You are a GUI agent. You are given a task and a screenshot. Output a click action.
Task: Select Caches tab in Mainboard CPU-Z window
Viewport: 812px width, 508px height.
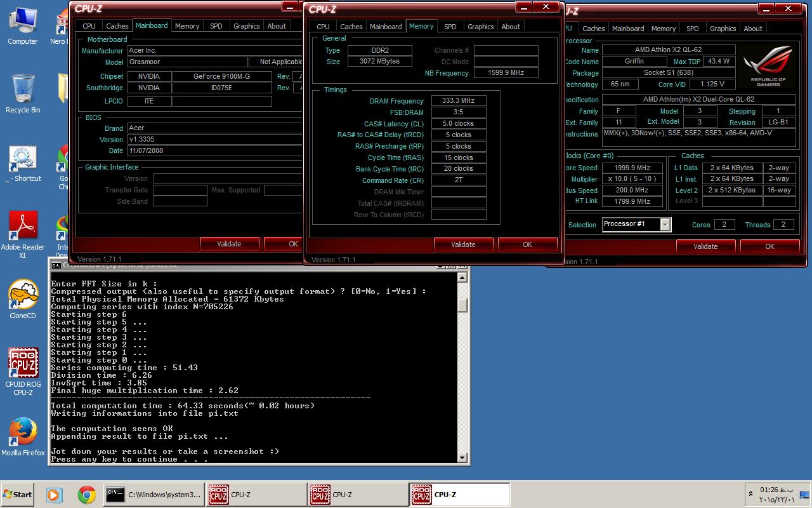point(117,26)
